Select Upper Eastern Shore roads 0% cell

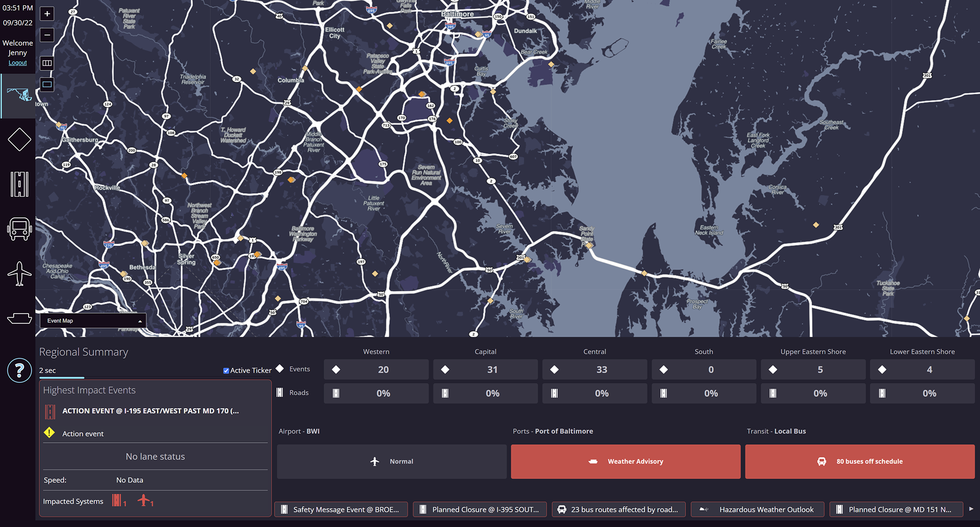coord(813,393)
